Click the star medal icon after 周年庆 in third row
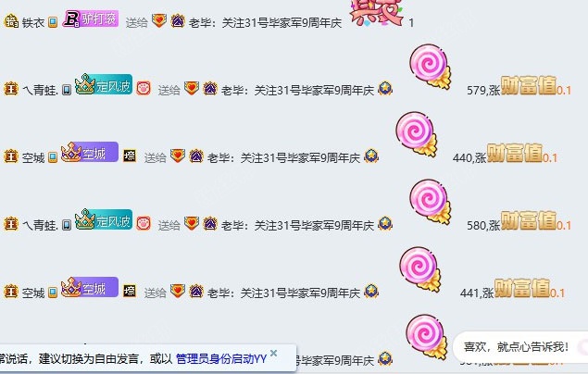 371,156
